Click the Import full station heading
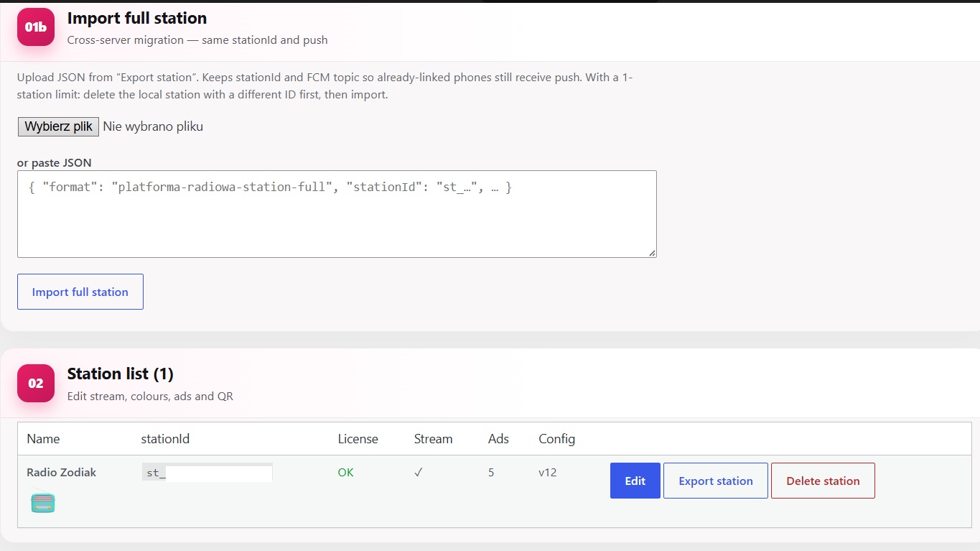Viewport: 980px width, 551px height. point(137,18)
